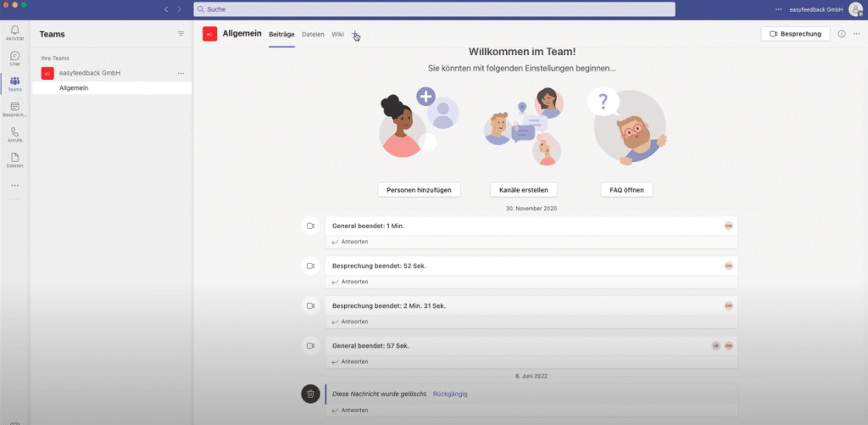This screenshot has width=868, height=425.
Task: Open settings ellipsis in title bar
Action: (779, 9)
